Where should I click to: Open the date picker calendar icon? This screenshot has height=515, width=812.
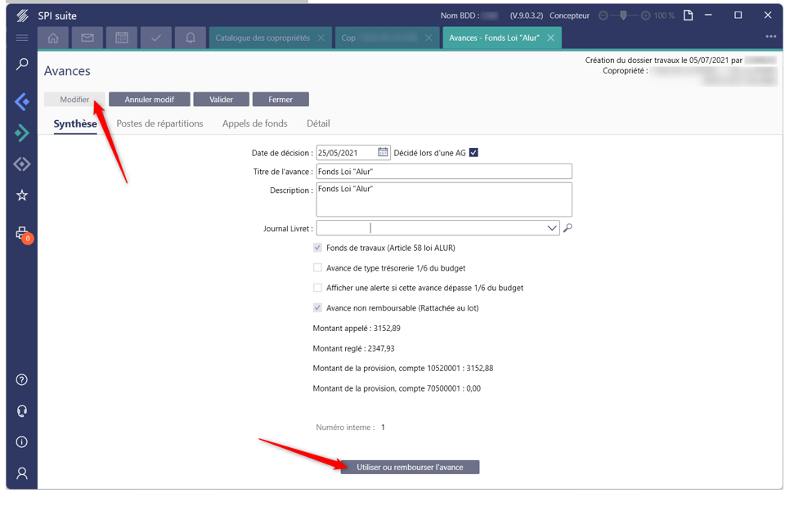383,153
